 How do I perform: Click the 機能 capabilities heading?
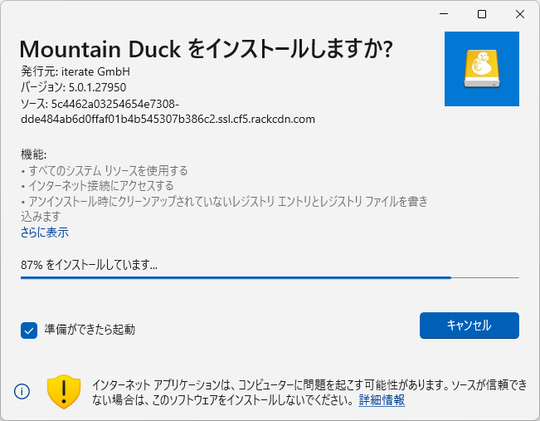33,154
